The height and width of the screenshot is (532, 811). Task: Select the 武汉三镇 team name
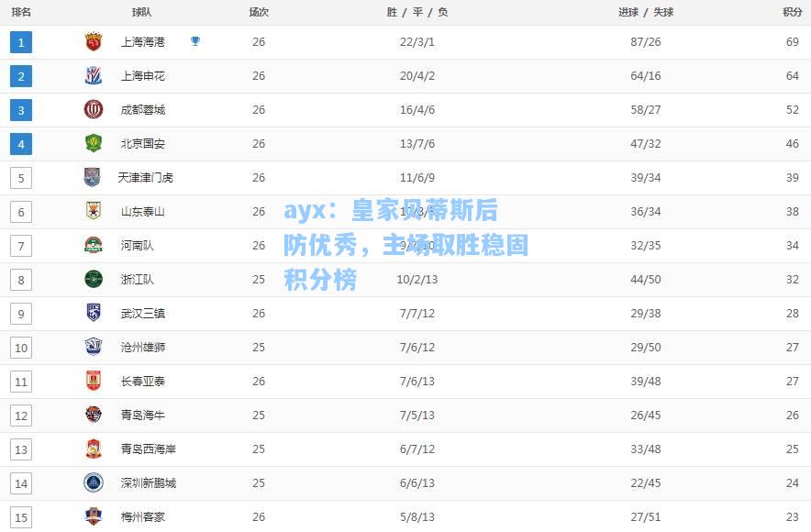tap(143, 314)
